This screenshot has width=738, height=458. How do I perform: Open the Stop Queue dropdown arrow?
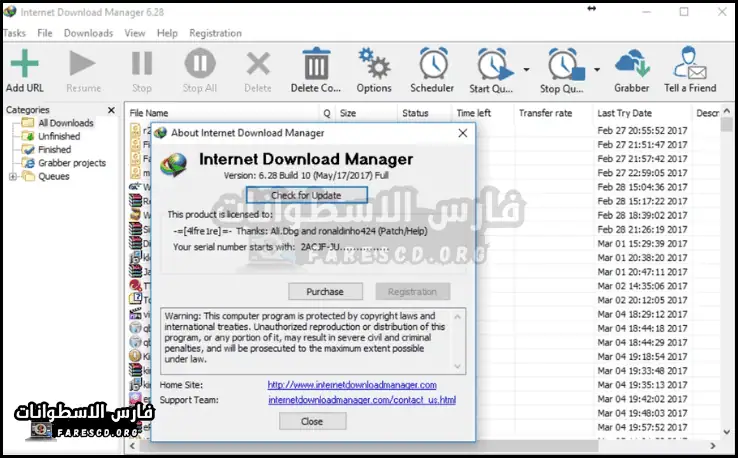coord(597,70)
